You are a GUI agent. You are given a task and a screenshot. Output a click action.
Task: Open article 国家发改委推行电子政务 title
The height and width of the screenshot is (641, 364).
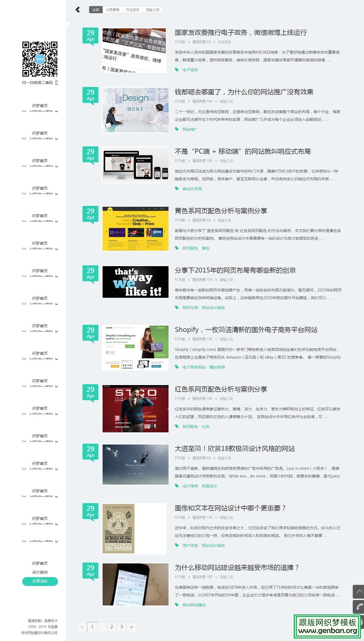click(x=241, y=32)
